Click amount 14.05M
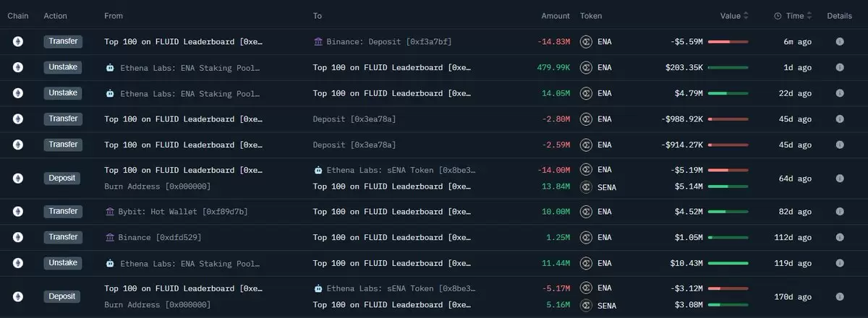This screenshot has width=868, height=318. [x=556, y=93]
